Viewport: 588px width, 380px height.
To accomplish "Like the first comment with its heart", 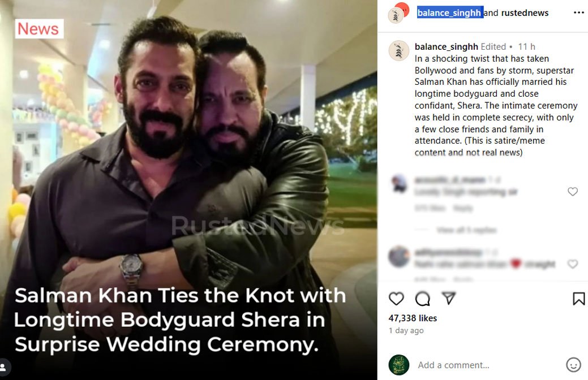I will [x=573, y=192].
